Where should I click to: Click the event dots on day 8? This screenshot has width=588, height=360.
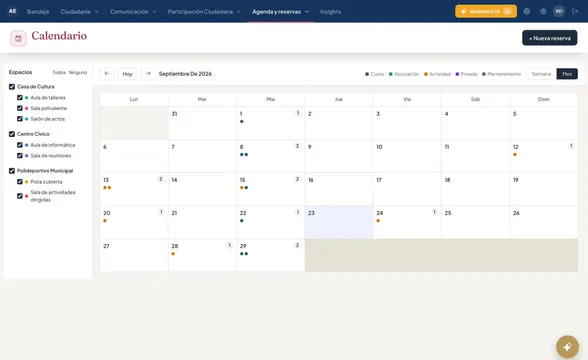click(x=244, y=154)
